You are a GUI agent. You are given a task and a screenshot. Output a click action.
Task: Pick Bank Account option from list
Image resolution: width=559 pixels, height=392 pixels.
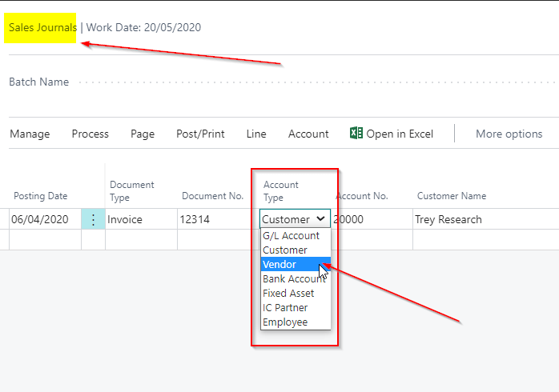pos(294,279)
